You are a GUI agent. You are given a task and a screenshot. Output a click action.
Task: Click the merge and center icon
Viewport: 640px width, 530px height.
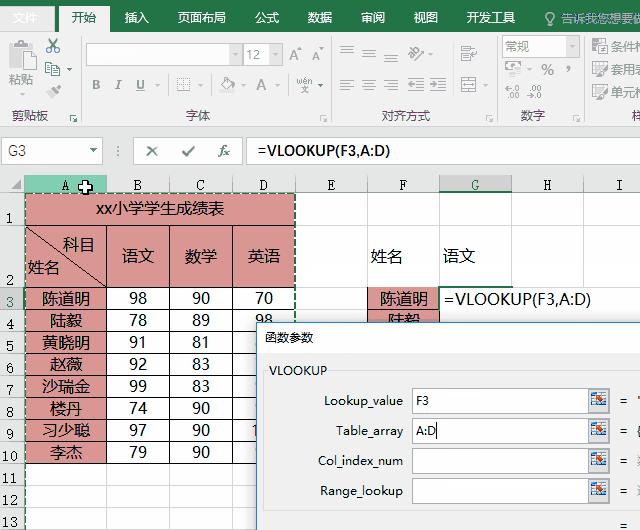point(468,85)
